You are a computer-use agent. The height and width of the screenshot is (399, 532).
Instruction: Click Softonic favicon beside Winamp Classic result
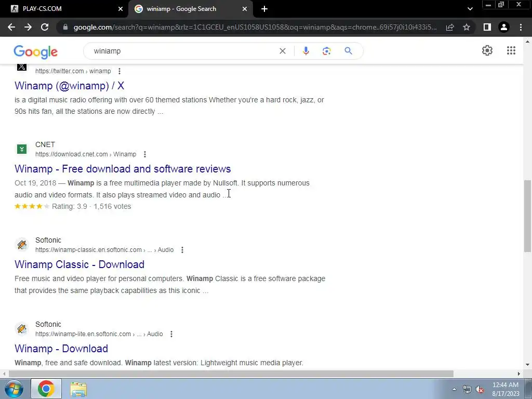22,245
